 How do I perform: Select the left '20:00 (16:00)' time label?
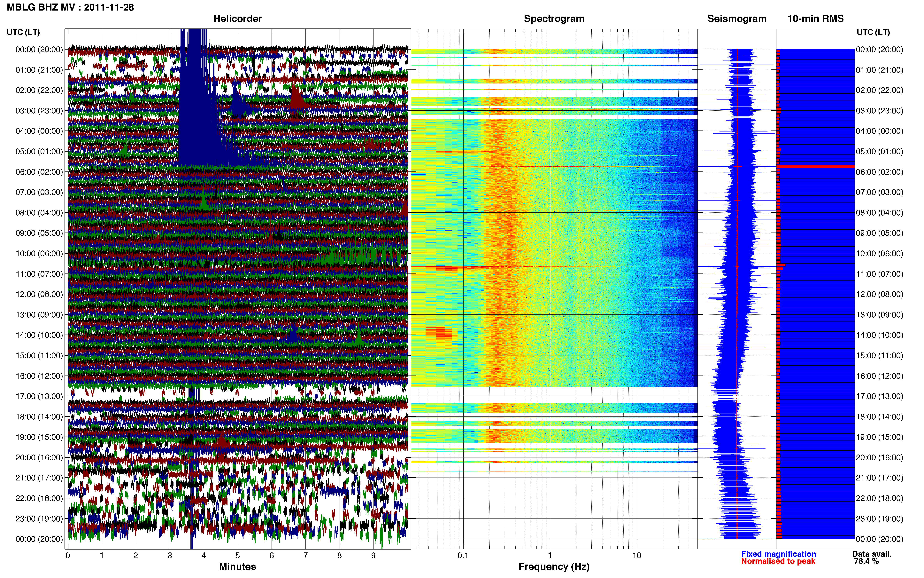tap(39, 458)
